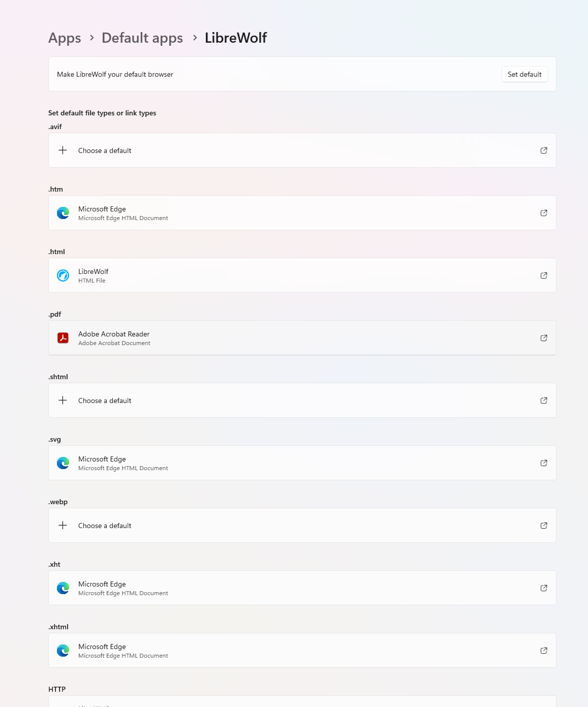Go back to Apps breadcrumb
This screenshot has width=588, height=707.
click(65, 38)
